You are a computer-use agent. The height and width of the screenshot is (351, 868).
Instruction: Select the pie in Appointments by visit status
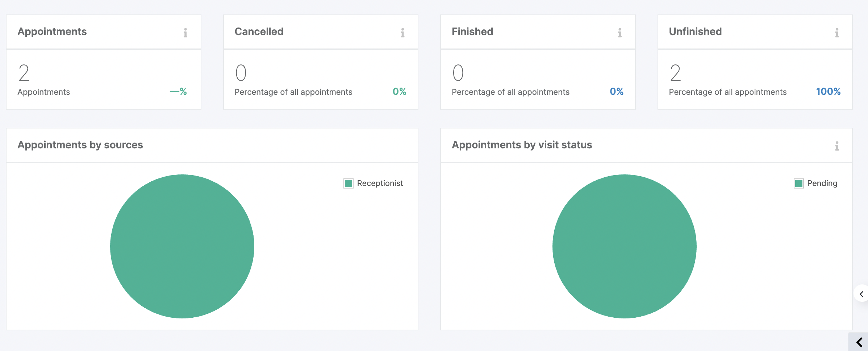click(x=624, y=246)
